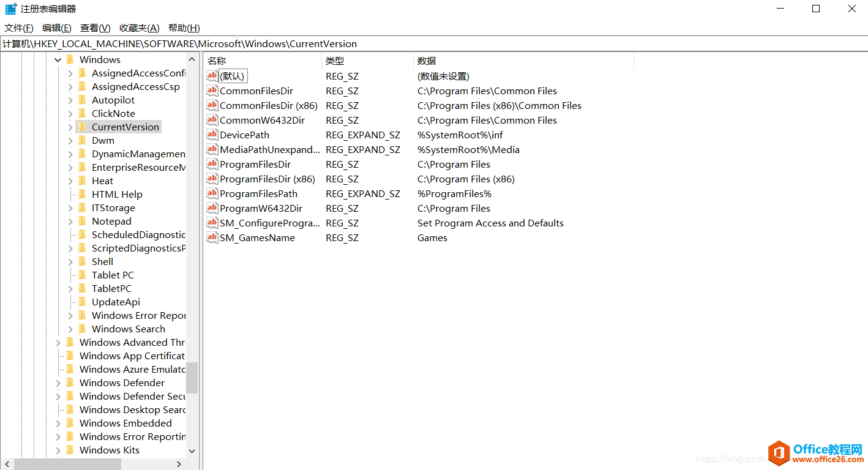The height and width of the screenshot is (470, 868).
Task: Click the Notepad key folder icon
Action: (x=82, y=221)
